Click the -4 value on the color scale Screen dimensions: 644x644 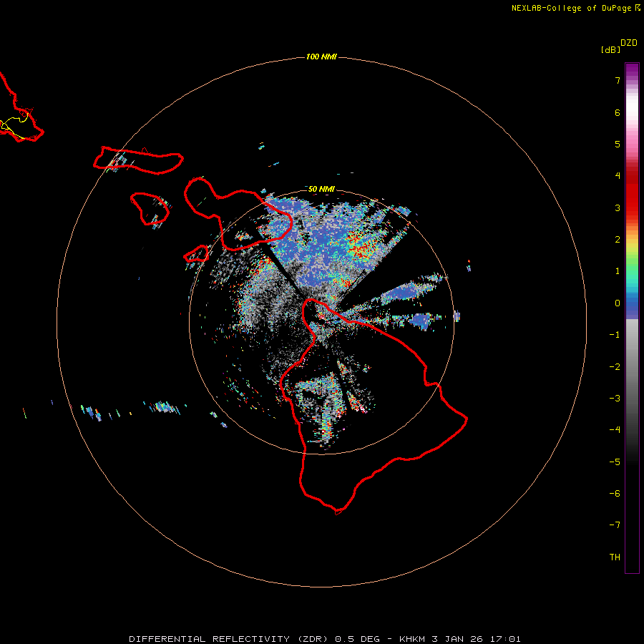[x=615, y=430]
